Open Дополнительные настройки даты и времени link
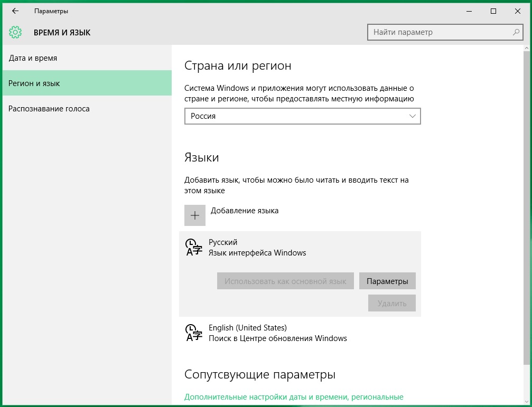 tap(294, 396)
